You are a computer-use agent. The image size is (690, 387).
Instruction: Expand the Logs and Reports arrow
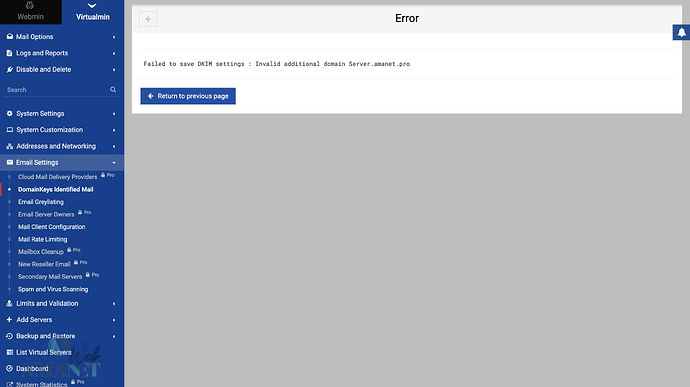point(114,53)
